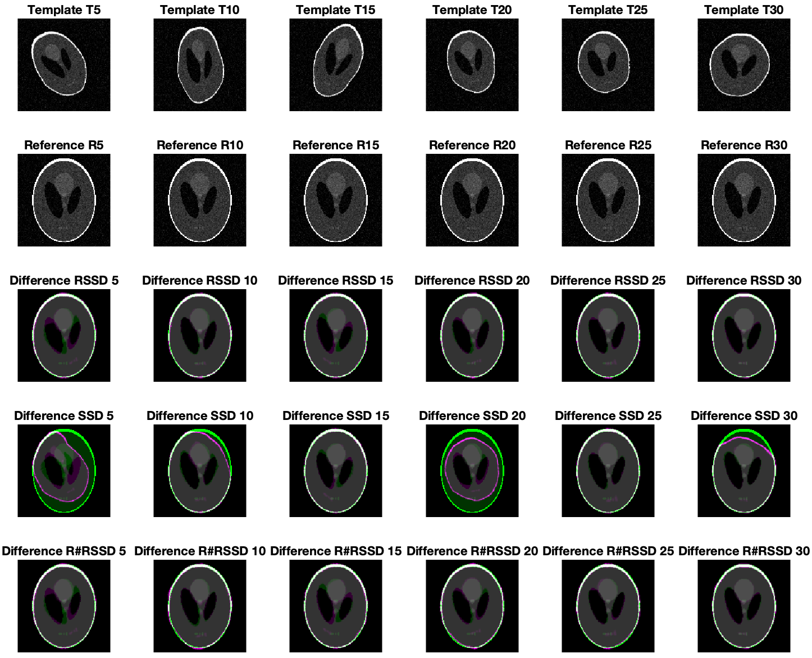Click the Reference R25 phantom image
812x658 pixels.
[608, 200]
